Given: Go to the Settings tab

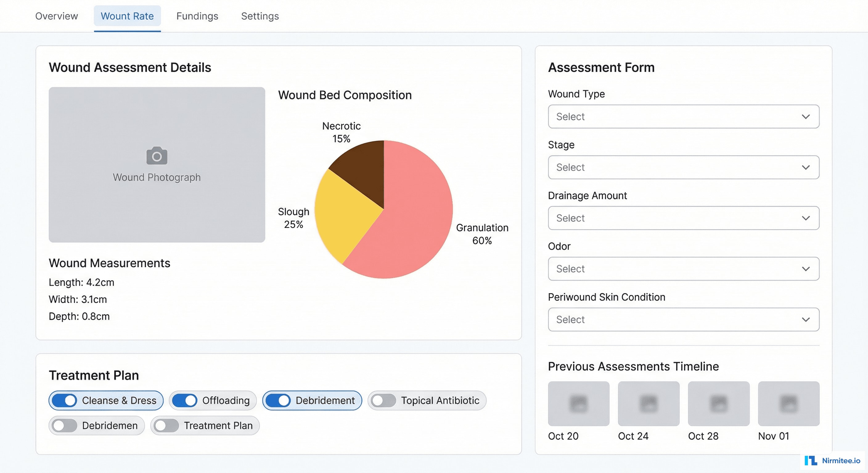Looking at the screenshot, I should (260, 16).
